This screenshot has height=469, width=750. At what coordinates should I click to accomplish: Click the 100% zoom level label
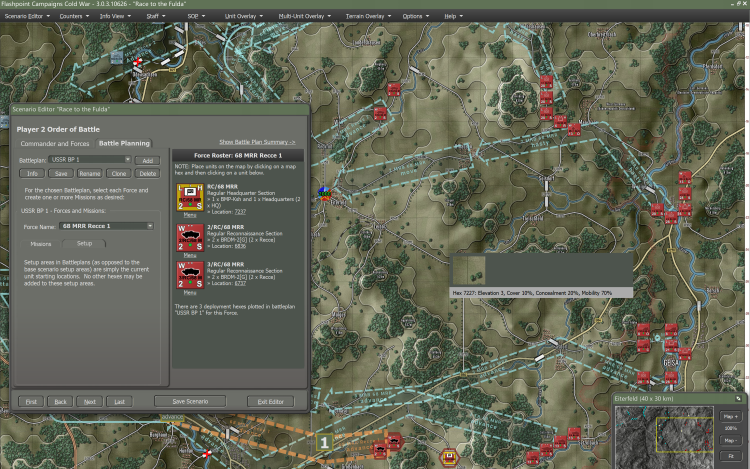point(730,428)
